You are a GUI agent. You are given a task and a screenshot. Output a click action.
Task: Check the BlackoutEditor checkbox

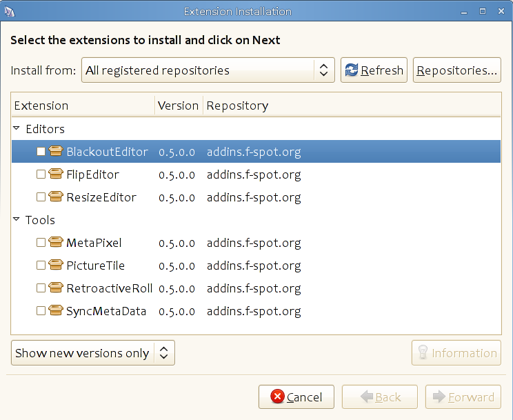pyautogui.click(x=41, y=151)
